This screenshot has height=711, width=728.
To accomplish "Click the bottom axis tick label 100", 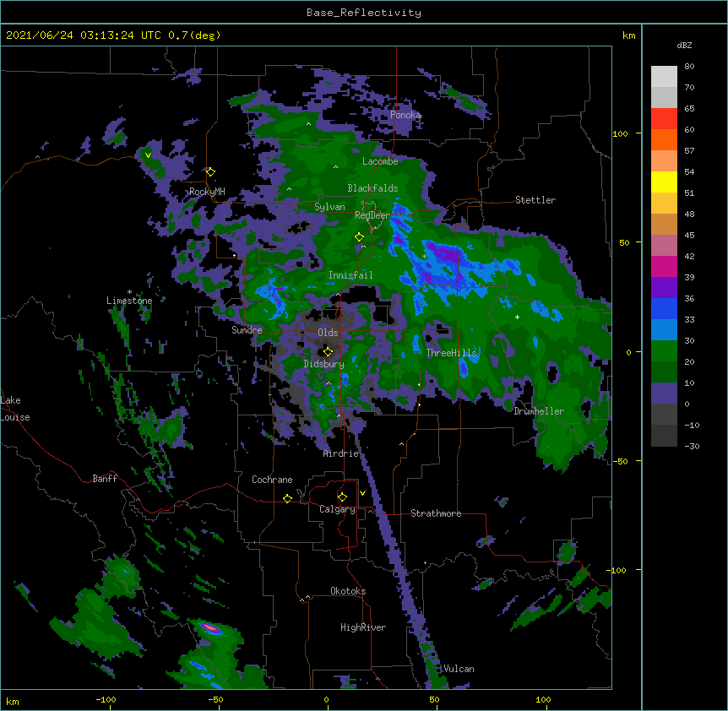I will coord(543,699).
